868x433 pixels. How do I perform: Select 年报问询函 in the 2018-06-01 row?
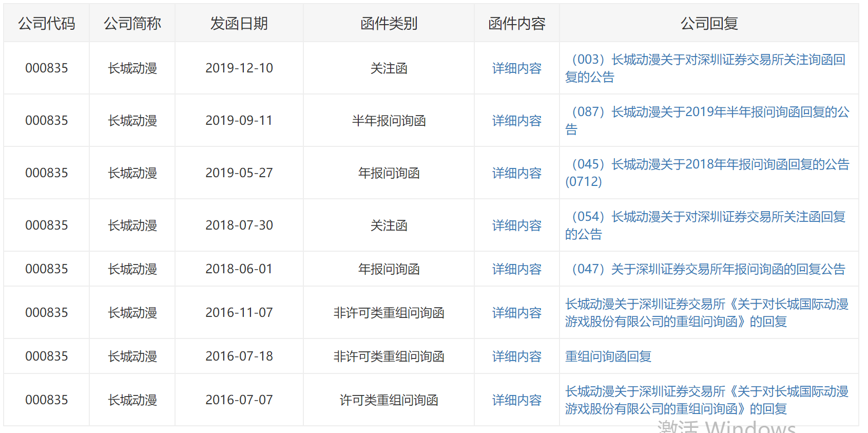[389, 269]
